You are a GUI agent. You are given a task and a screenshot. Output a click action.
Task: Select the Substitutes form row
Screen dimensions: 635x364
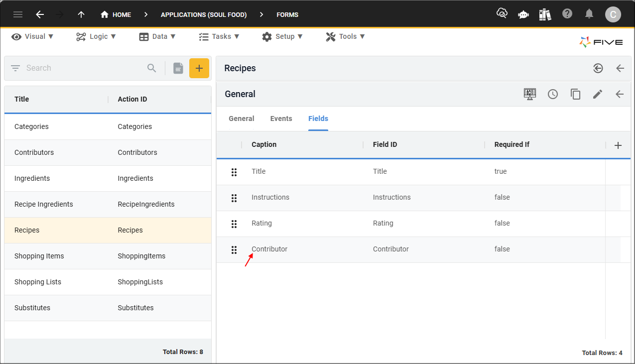tap(108, 308)
